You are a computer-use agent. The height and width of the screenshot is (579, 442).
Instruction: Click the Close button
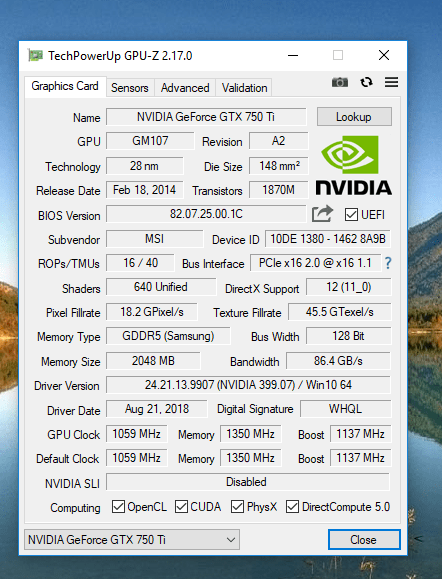[364, 539]
